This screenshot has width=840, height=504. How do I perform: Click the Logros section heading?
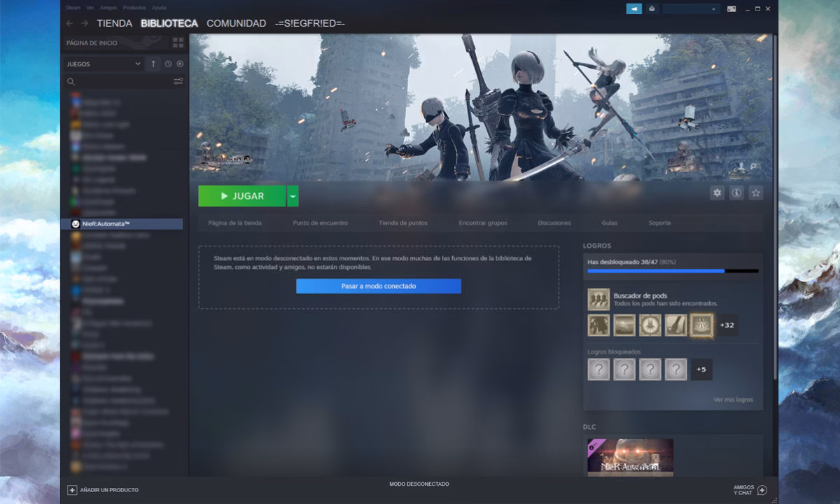[x=597, y=246]
